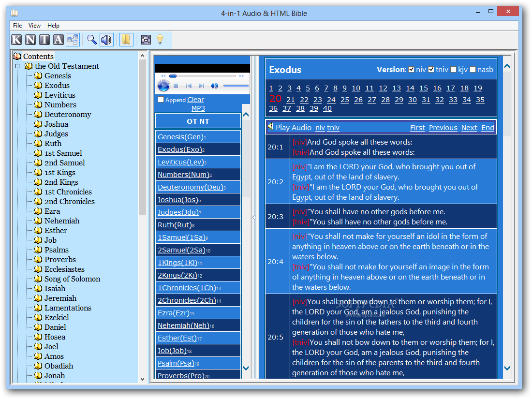The width and height of the screenshot is (532, 399).
Task: Click the Play button in audio player
Action: click(163, 86)
